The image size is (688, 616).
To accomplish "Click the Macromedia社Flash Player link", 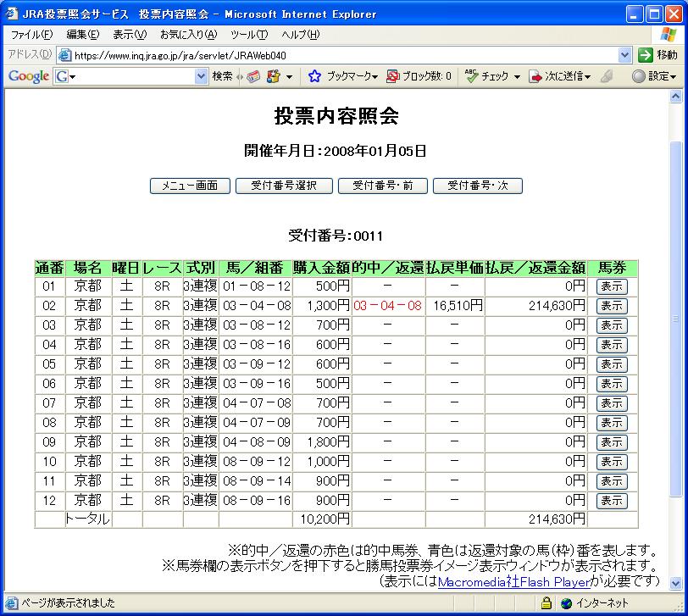I will [513, 582].
